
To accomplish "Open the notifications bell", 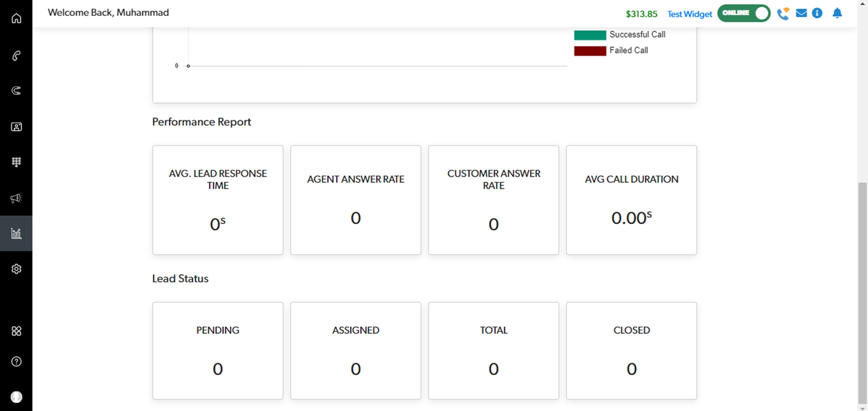I will coord(837,13).
